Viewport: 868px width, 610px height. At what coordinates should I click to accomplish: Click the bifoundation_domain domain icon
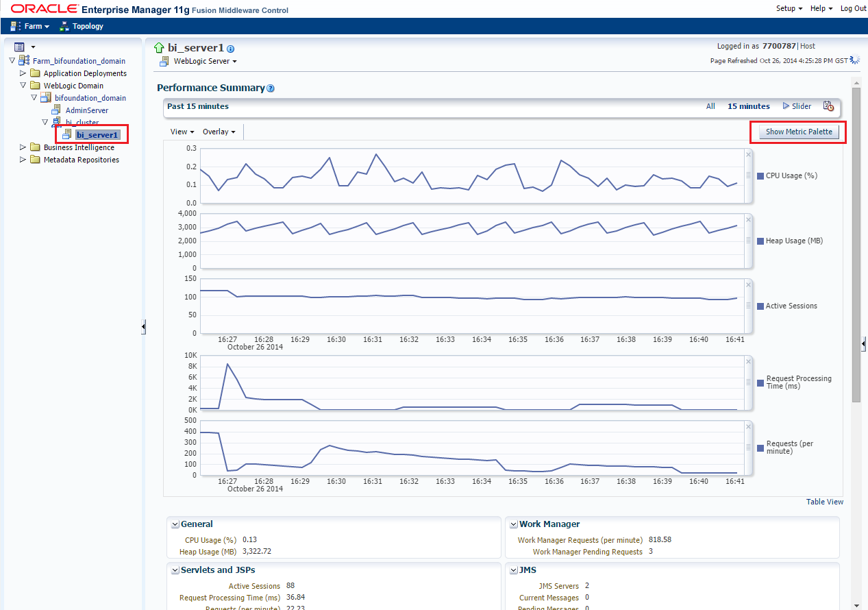(46, 98)
